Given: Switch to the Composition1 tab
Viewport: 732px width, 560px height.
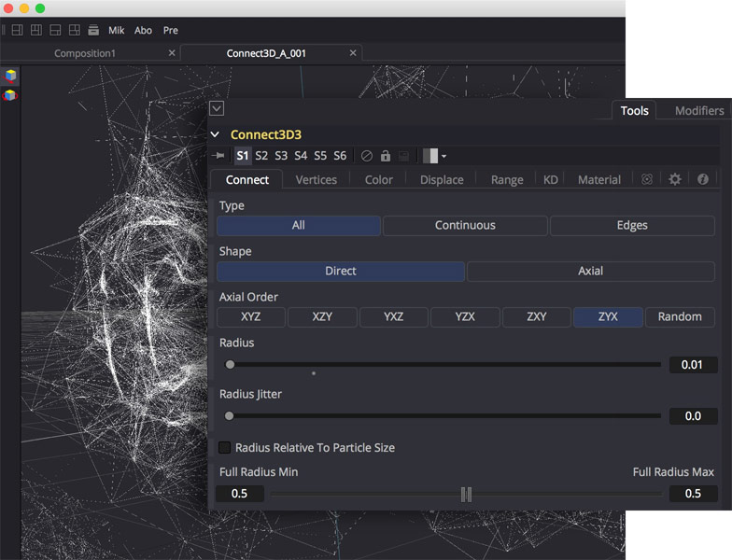Looking at the screenshot, I should [x=84, y=53].
